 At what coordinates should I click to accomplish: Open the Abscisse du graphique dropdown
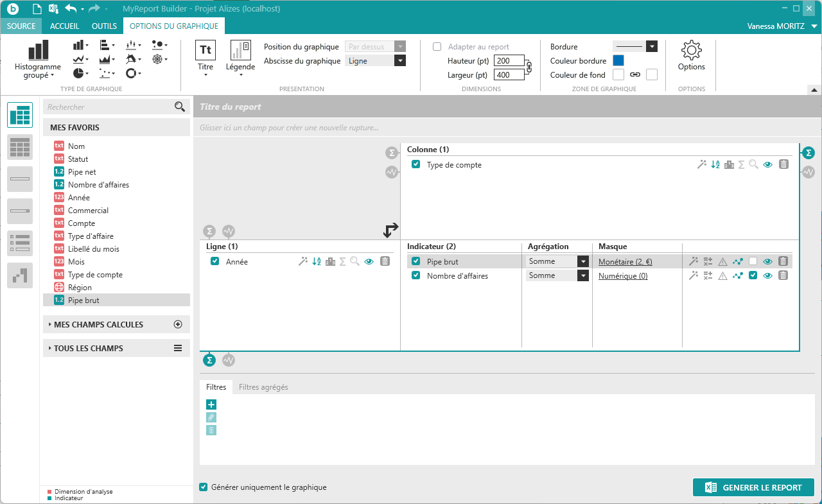[399, 61]
